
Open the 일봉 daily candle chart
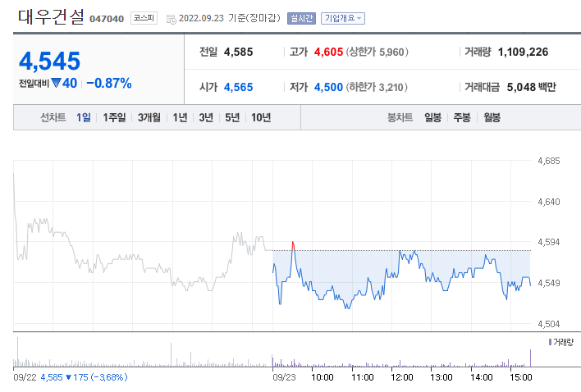click(x=432, y=118)
